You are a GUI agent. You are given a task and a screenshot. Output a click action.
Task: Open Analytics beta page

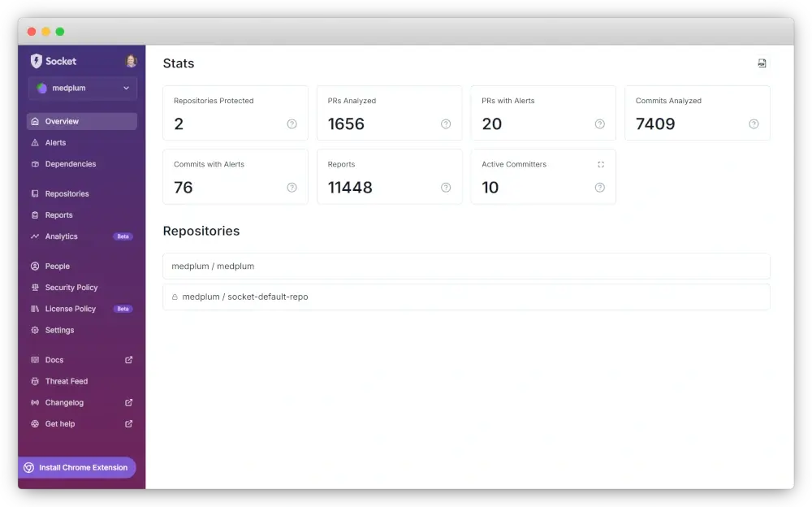(82, 236)
